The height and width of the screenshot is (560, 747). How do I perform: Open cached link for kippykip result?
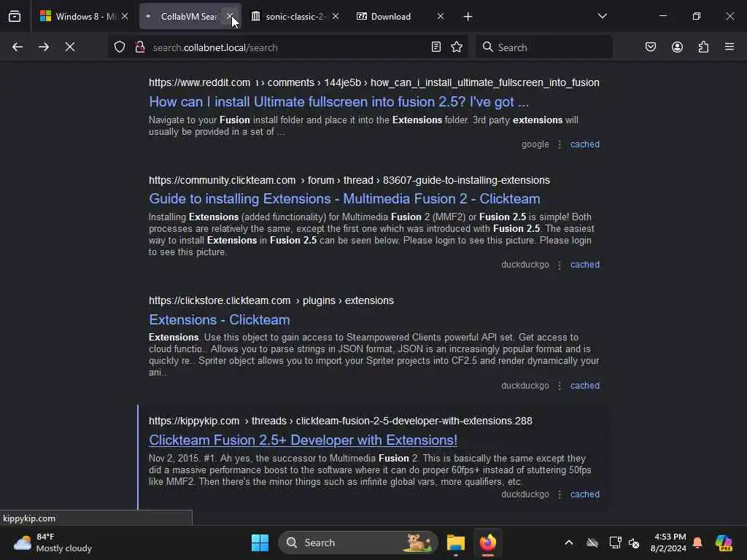click(x=585, y=494)
